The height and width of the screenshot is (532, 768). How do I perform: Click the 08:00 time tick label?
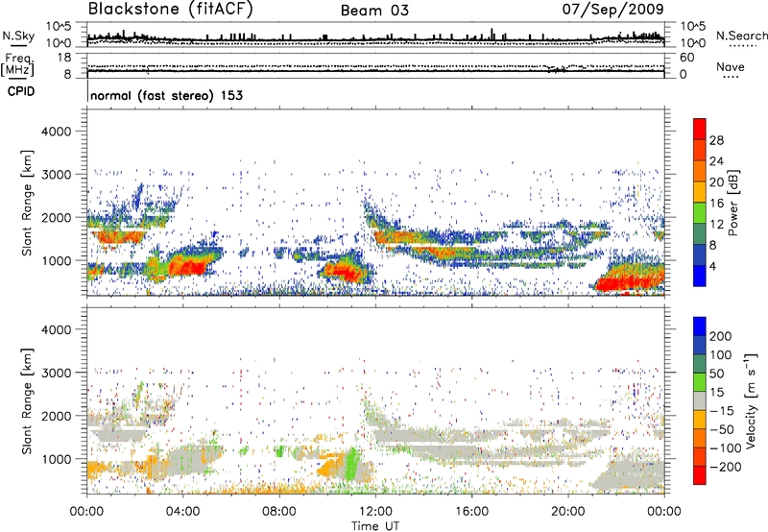[279, 512]
